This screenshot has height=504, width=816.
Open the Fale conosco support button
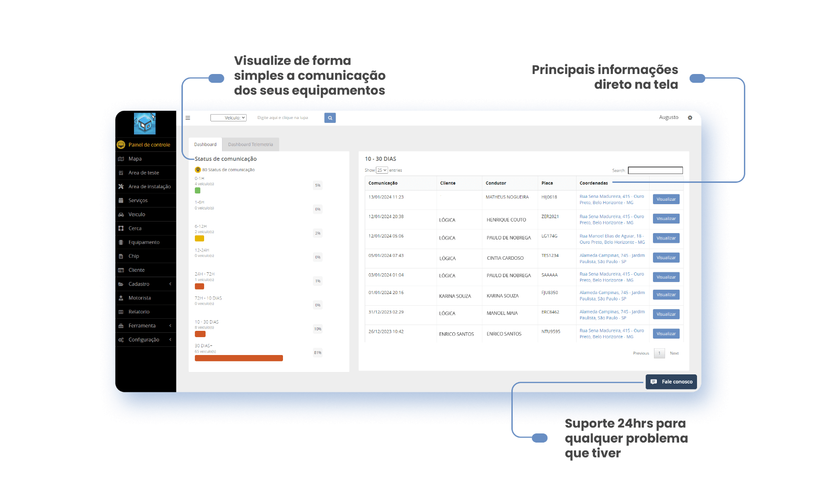click(671, 382)
